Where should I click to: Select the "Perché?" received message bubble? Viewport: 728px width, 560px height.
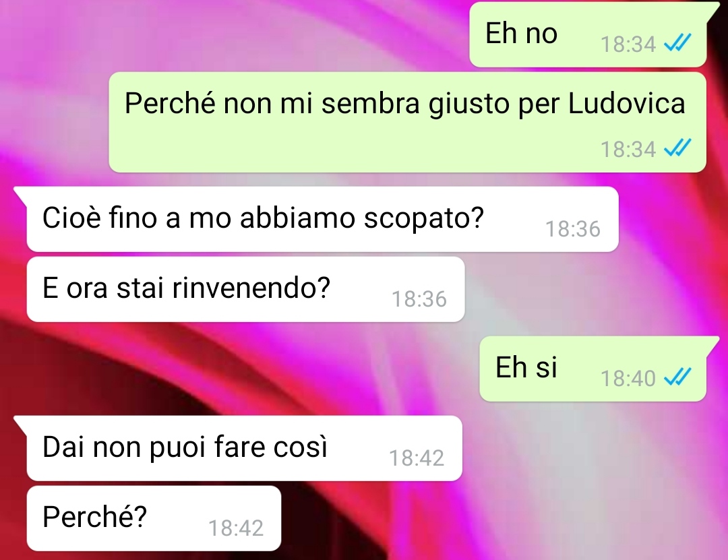[154, 518]
